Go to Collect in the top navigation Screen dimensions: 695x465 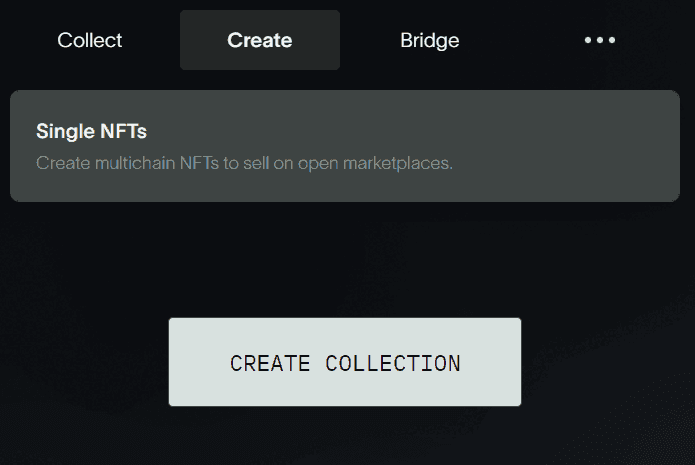(x=90, y=40)
